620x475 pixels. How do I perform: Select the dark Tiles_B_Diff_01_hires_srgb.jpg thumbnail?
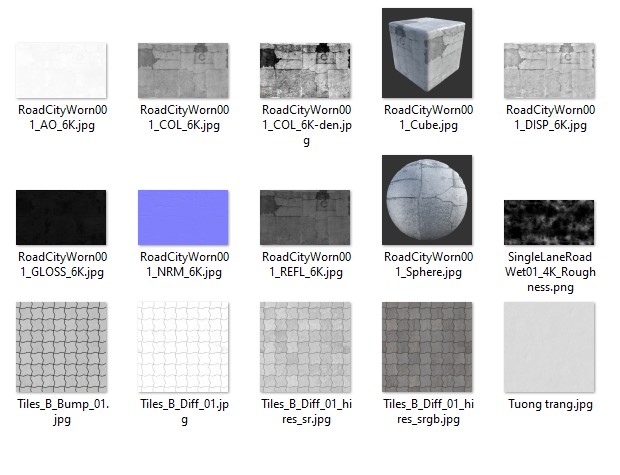[427, 347]
